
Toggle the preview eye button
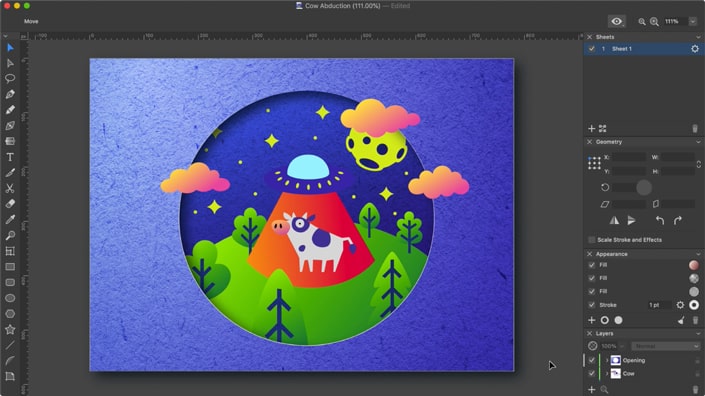[616, 22]
